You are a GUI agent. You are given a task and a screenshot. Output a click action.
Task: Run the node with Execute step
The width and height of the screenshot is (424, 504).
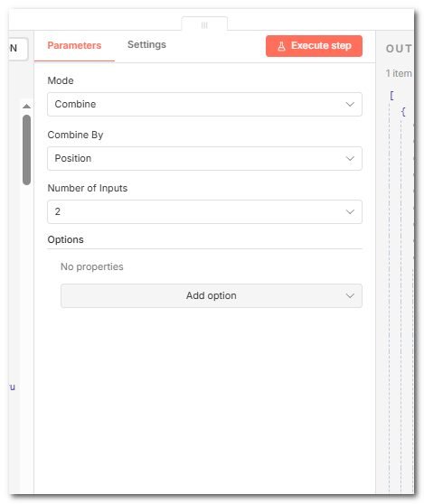pos(314,46)
